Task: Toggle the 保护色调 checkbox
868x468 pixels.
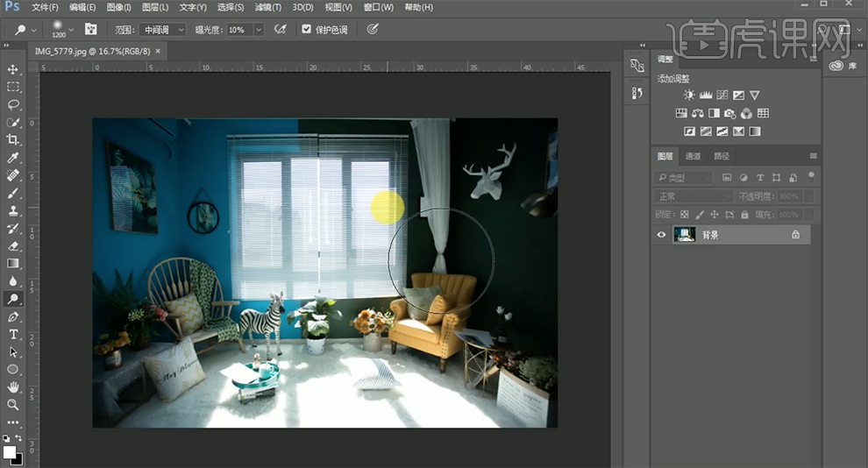Action: tap(306, 29)
